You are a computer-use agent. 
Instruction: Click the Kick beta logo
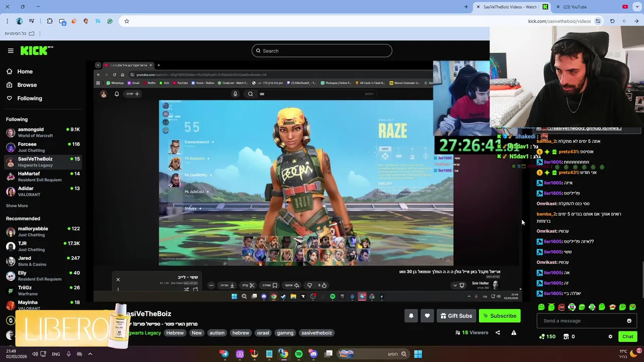point(37,50)
